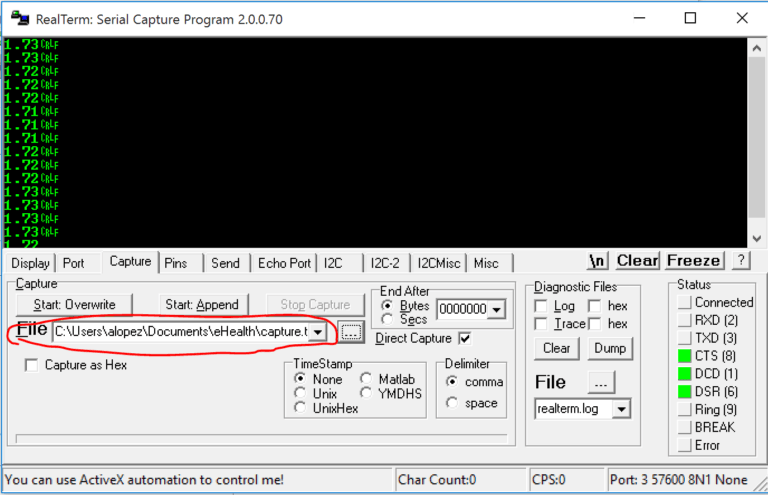This screenshot has width=768, height=495.
Task: Open the realterm.log file dropdown
Action: click(x=621, y=409)
